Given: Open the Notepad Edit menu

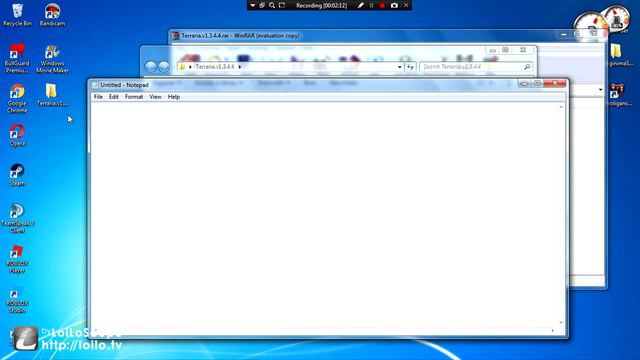Looking at the screenshot, I should (113, 97).
